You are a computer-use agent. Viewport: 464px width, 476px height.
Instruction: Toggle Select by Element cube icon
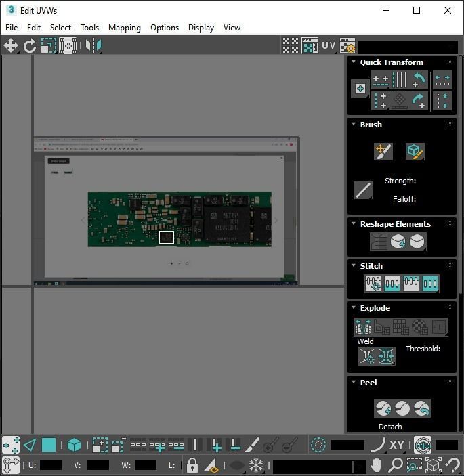[74, 445]
